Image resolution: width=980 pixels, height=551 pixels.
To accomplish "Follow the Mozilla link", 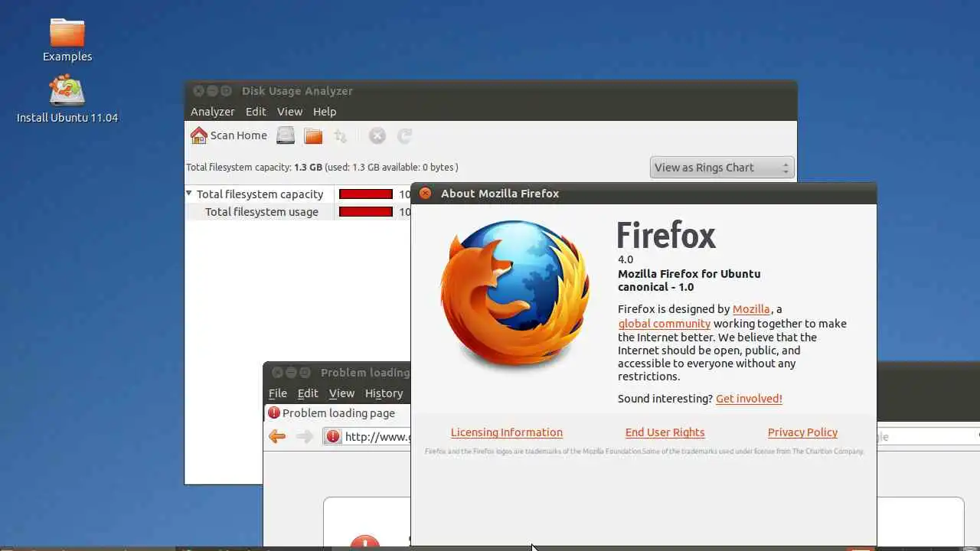I will pos(751,309).
